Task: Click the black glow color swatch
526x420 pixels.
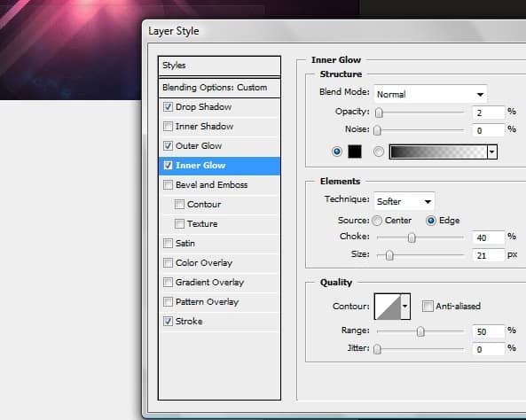Action: click(355, 152)
